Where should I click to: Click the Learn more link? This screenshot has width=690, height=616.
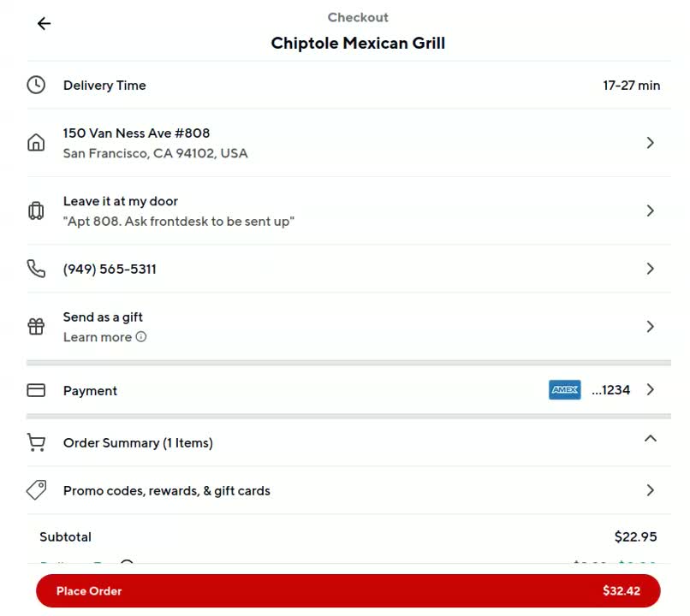pos(98,337)
